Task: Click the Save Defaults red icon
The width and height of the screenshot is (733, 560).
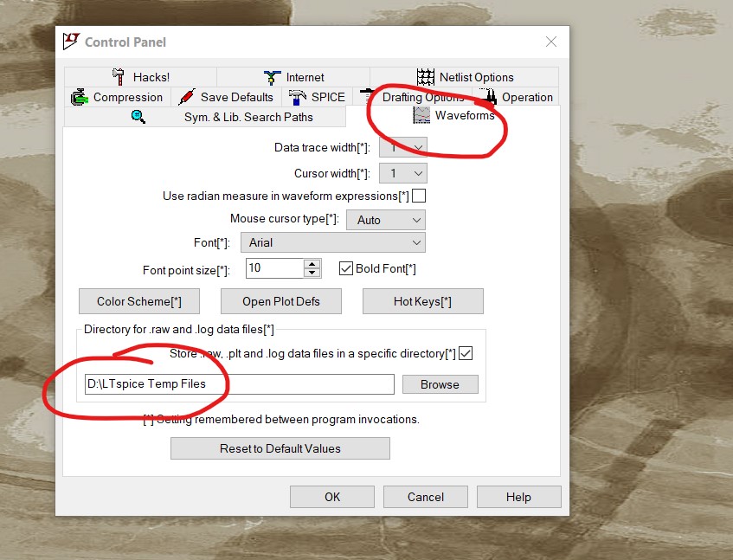Action: [x=187, y=97]
